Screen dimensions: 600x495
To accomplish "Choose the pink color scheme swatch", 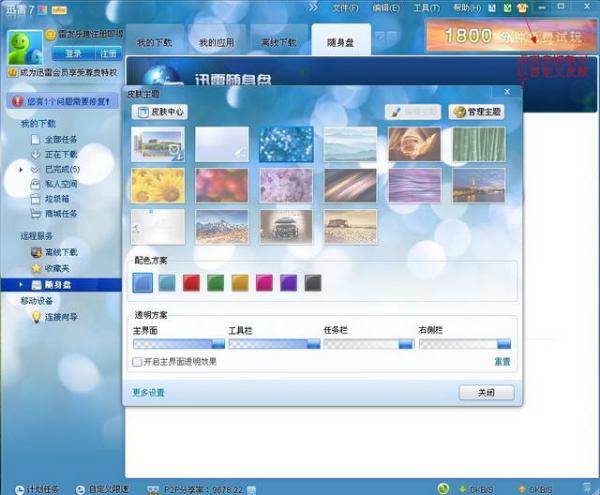I will pos(264,283).
